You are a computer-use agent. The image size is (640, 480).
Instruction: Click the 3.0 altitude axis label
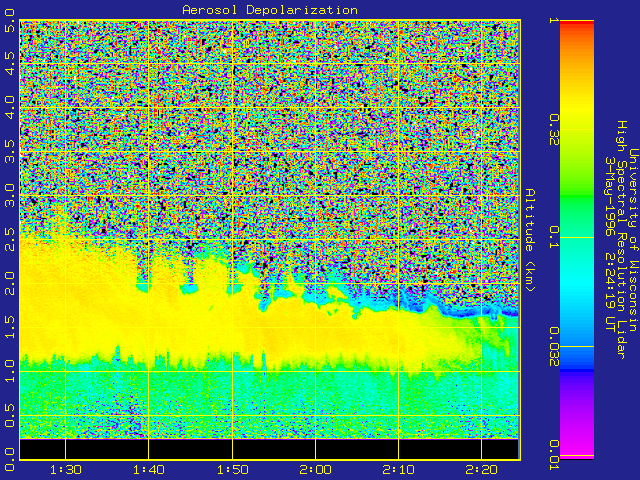tap(9, 195)
